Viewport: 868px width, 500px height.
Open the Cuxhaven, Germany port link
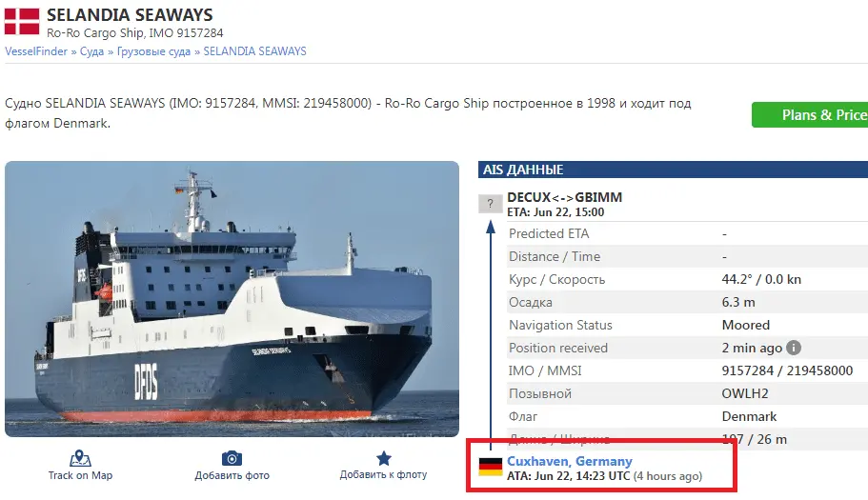coord(570,461)
